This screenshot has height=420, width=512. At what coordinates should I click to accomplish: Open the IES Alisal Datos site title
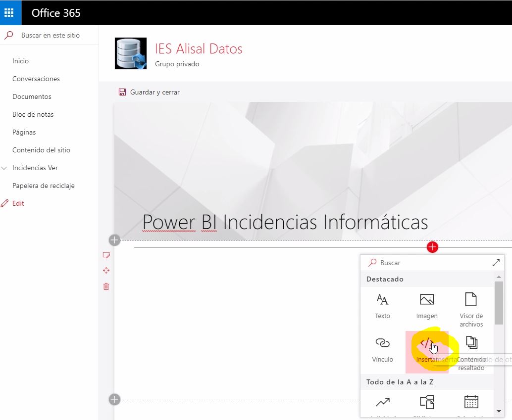(199, 48)
